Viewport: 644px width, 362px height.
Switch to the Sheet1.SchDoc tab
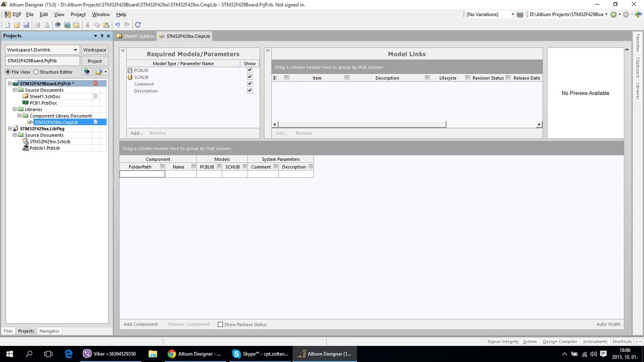tap(135, 36)
